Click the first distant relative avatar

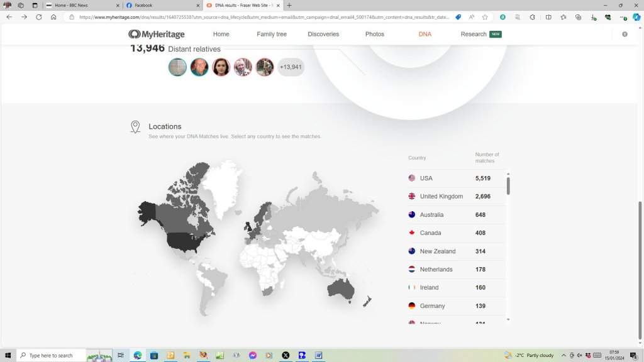tap(178, 67)
